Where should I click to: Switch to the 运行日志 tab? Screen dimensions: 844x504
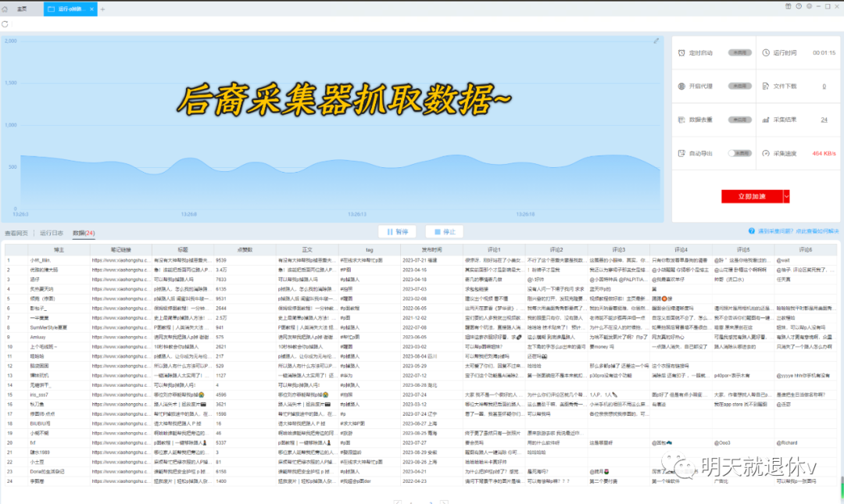point(51,233)
